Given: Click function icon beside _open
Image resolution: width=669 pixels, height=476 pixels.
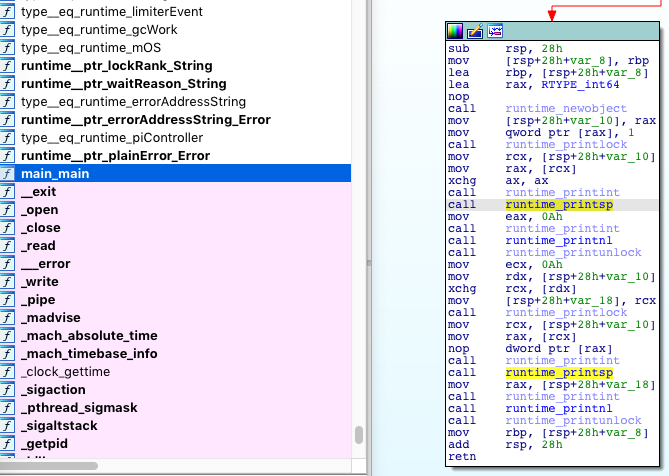Looking at the screenshot, I should 7,209.
